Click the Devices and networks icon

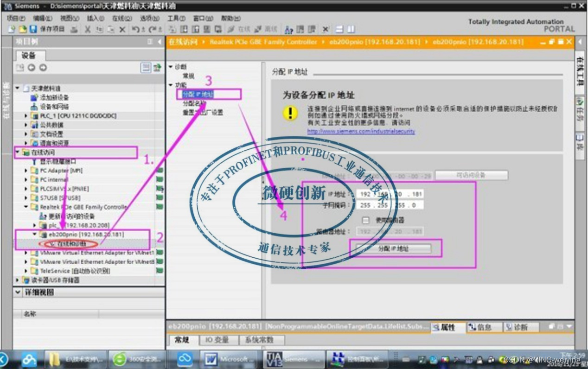tap(33, 107)
